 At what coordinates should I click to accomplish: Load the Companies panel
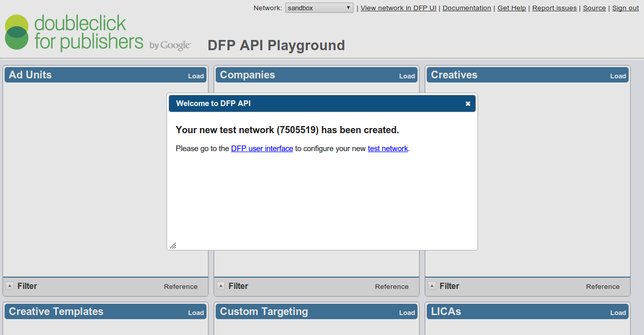click(407, 76)
